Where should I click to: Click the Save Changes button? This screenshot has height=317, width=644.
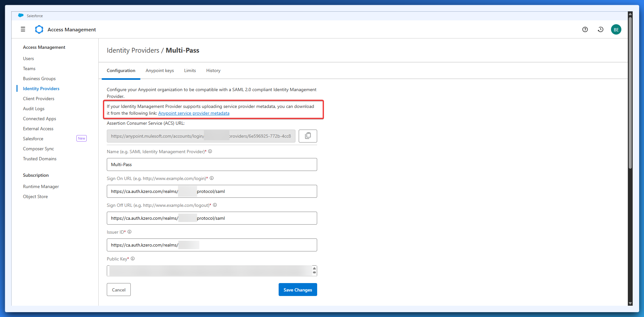point(297,290)
